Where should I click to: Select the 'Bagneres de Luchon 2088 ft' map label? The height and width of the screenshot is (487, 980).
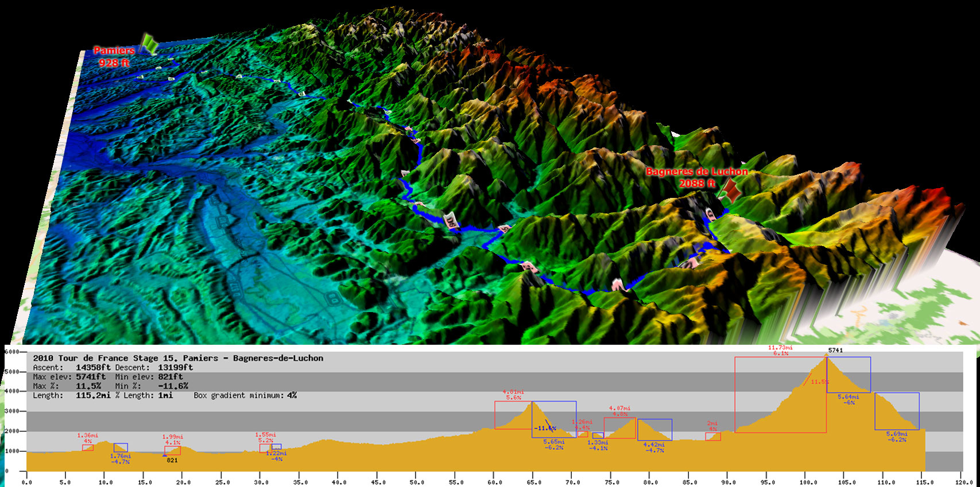pyautogui.click(x=697, y=177)
